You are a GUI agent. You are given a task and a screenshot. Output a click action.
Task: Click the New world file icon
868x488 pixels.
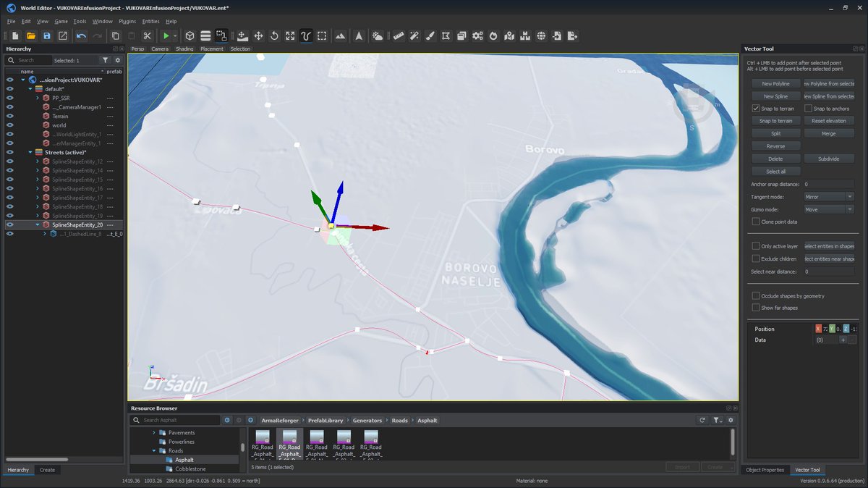pyautogui.click(x=14, y=35)
